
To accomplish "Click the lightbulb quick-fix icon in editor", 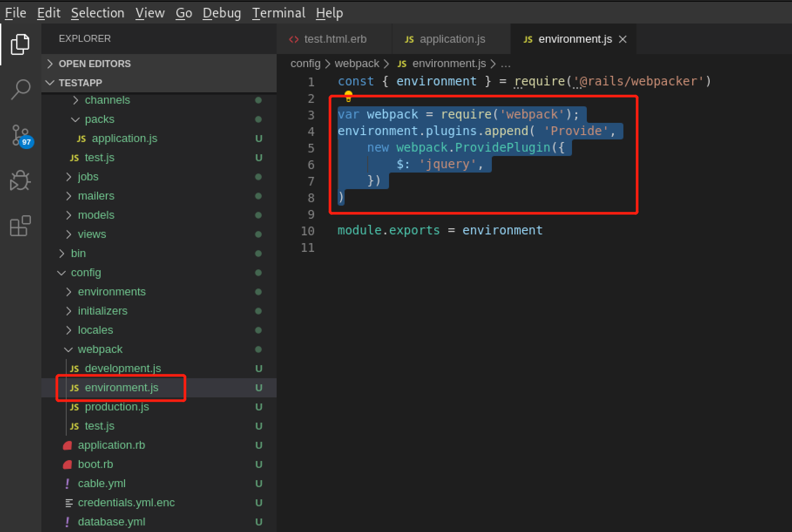I will pyautogui.click(x=348, y=96).
